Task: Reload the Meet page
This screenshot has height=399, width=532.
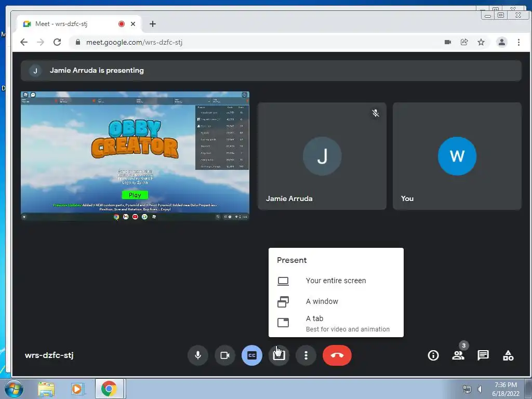Action: coord(57,42)
